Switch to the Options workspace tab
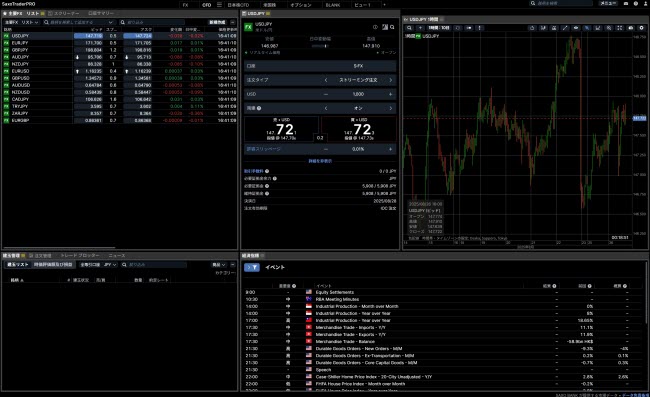 click(301, 5)
